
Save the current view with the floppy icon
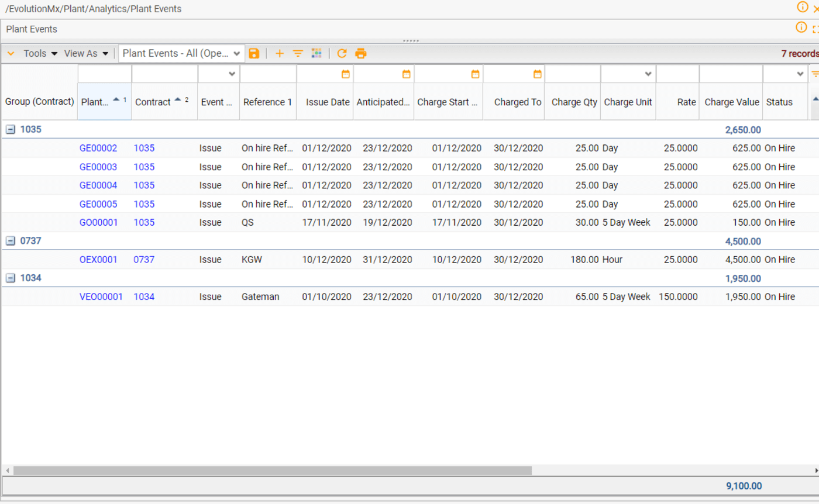pos(254,53)
